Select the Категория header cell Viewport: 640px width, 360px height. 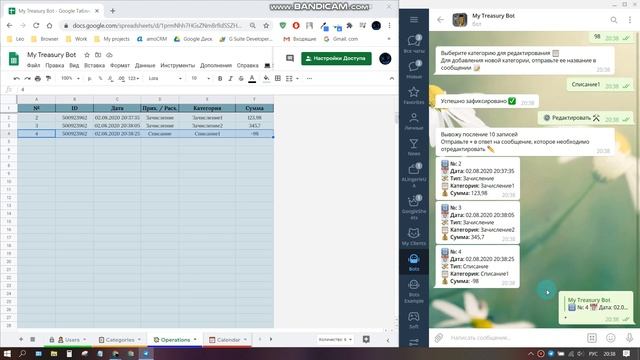point(207,108)
